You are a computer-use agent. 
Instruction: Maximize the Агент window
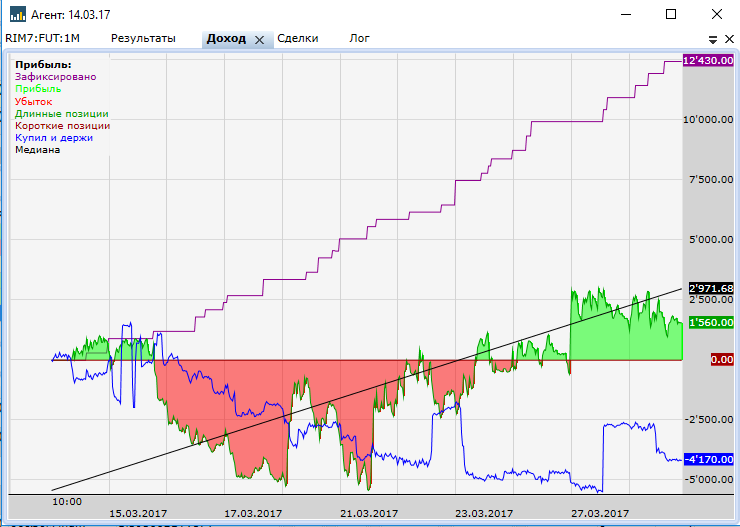coord(671,14)
